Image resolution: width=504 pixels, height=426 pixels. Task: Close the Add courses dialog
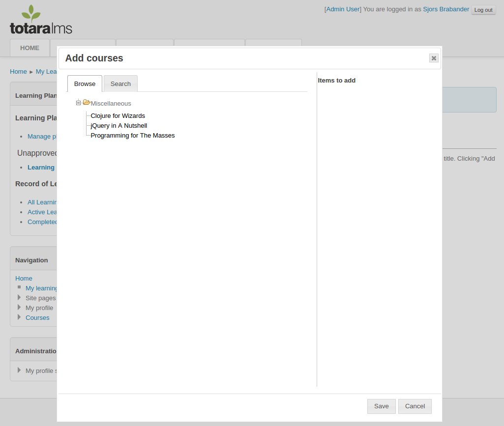coord(433,58)
